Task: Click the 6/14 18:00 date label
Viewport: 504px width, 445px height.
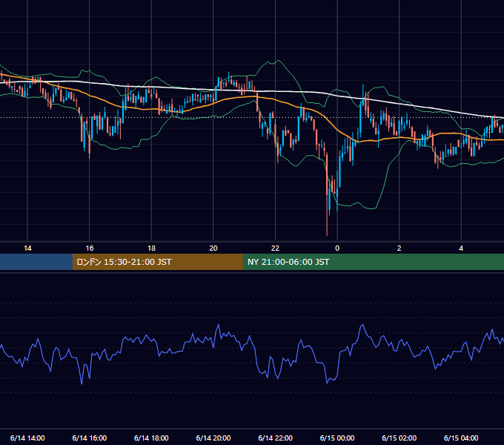Action: 151,438
